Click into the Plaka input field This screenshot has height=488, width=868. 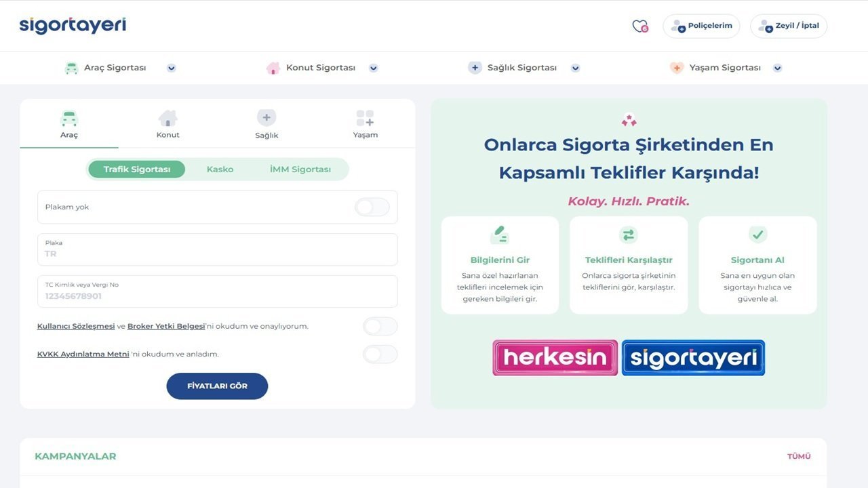(x=218, y=249)
